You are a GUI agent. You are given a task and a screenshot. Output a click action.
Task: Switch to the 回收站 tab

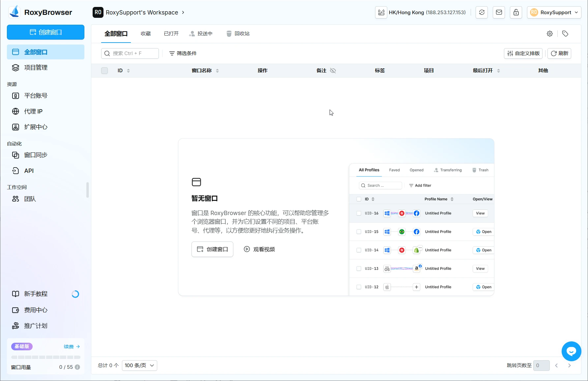[238, 34]
